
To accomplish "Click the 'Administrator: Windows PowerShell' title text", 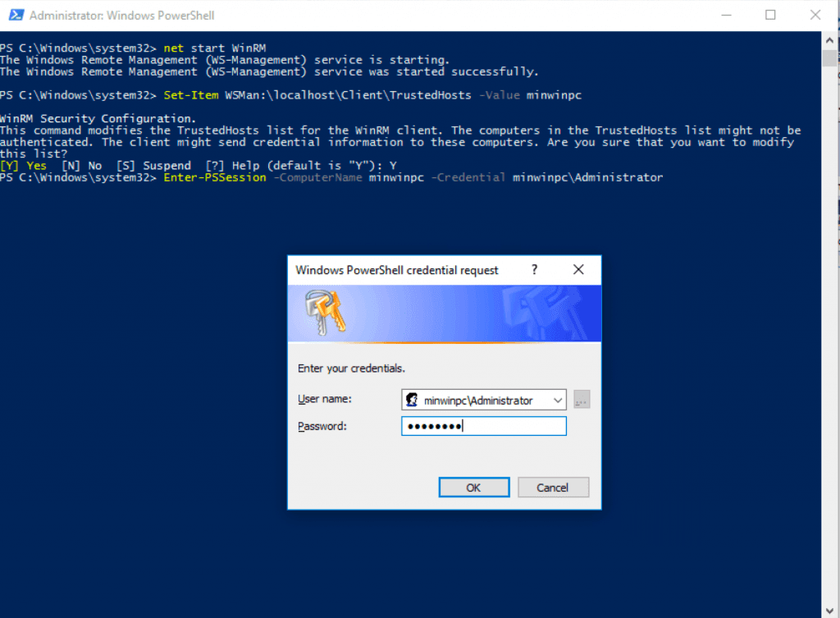I will pos(121,16).
